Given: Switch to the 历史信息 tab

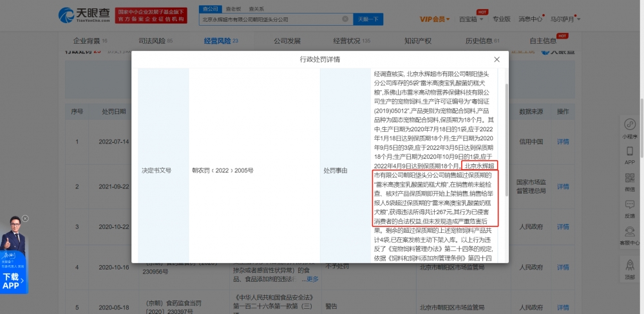Looking at the screenshot, I should click(482, 41).
